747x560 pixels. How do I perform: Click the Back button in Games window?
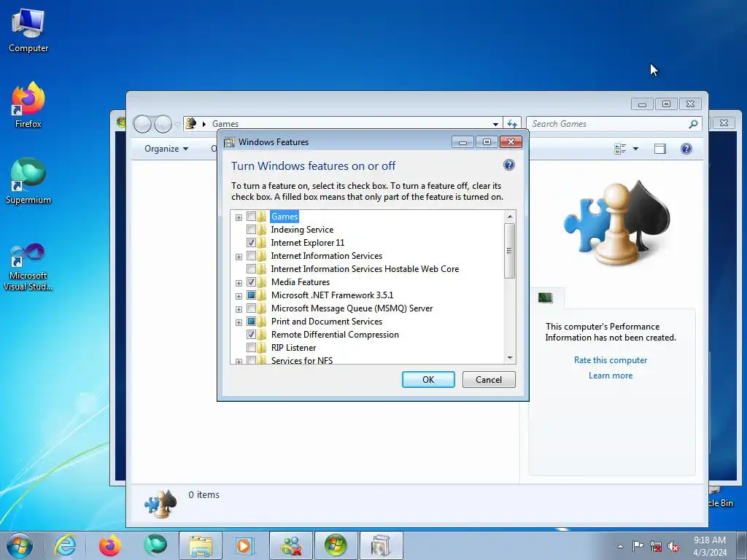142,124
